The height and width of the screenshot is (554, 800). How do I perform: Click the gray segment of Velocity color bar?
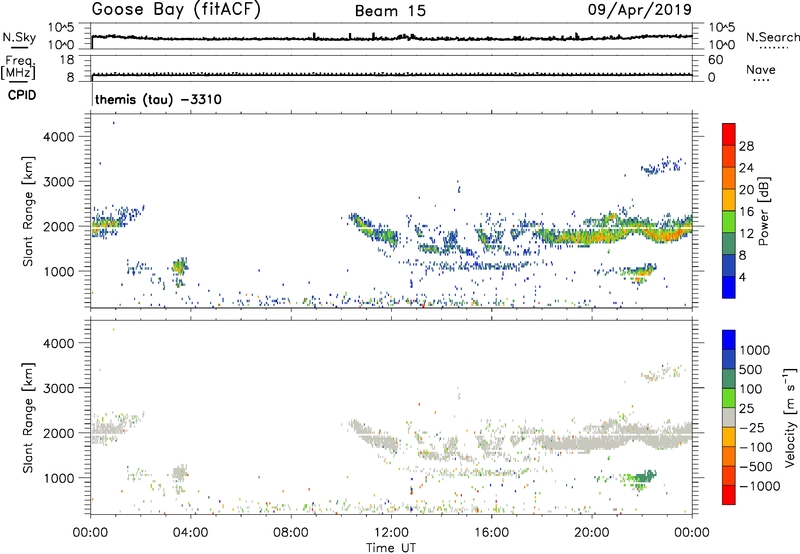click(729, 417)
